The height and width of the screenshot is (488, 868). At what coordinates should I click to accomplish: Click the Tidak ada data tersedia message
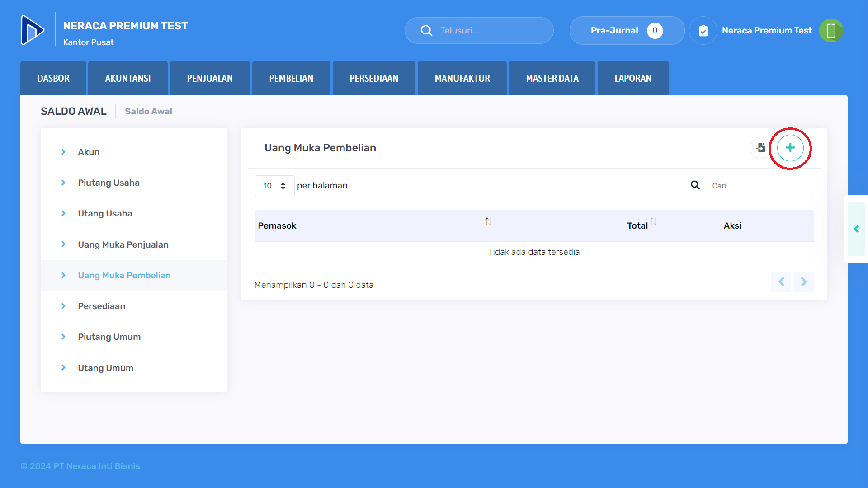534,252
